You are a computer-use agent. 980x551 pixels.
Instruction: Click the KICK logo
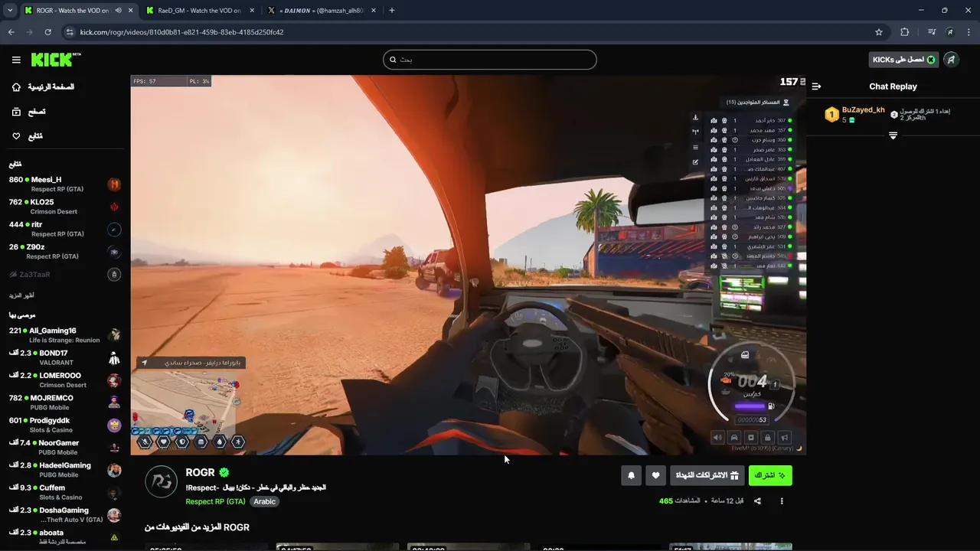(x=56, y=60)
